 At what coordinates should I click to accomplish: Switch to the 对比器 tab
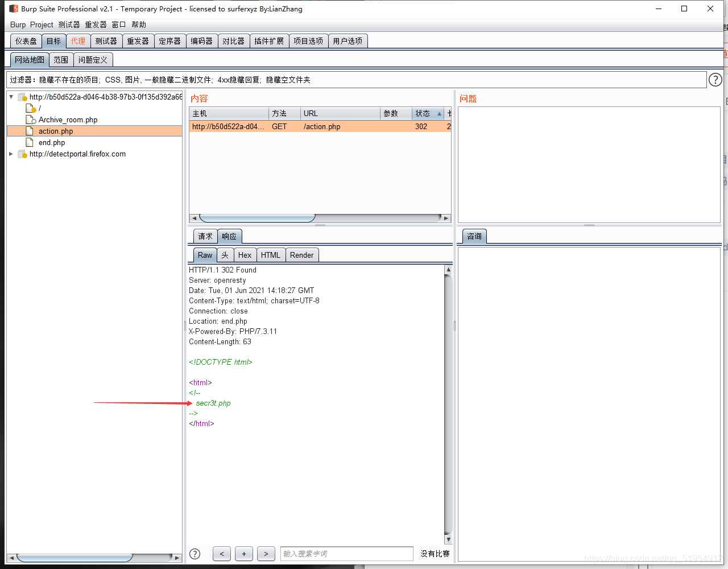[234, 41]
